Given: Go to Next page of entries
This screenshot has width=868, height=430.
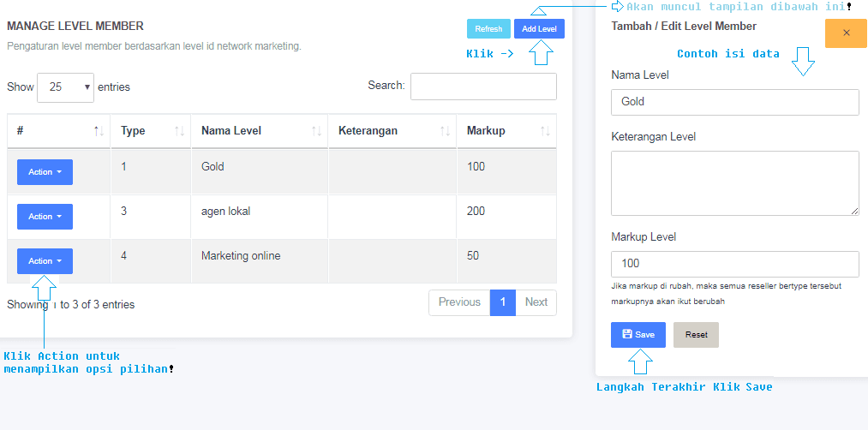Looking at the screenshot, I should (536, 302).
